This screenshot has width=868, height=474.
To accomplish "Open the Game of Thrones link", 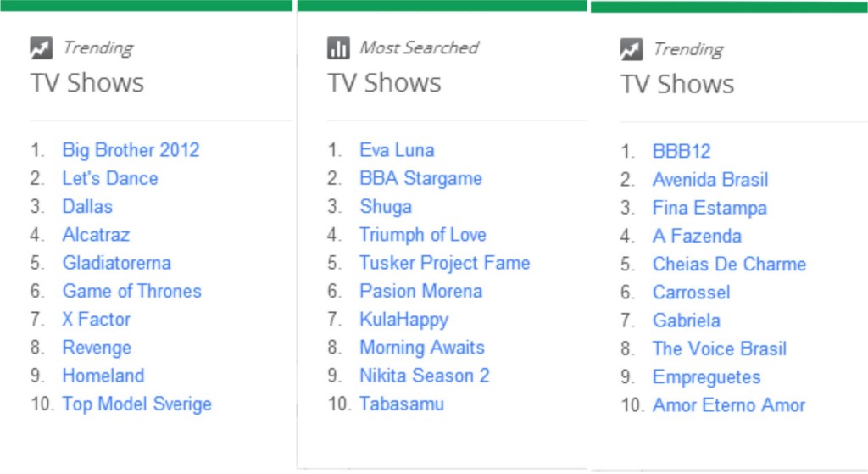I will (x=131, y=291).
